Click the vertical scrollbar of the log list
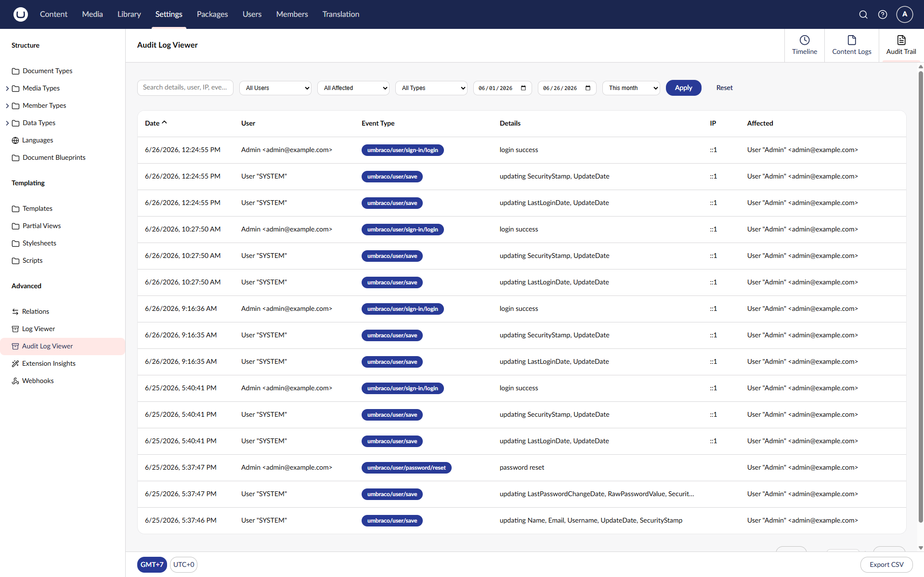Image resolution: width=924 pixels, height=577 pixels. pyautogui.click(x=921, y=296)
